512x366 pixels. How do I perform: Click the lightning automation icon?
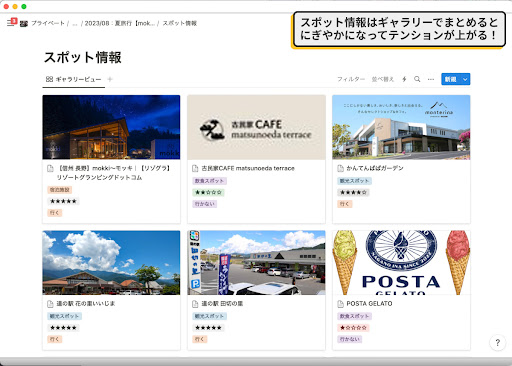pyautogui.click(x=404, y=79)
